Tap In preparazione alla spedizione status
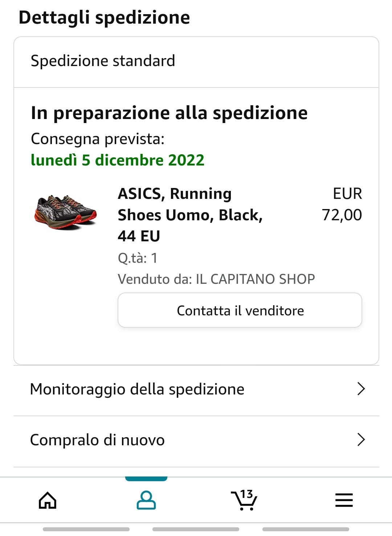Screen dimensions: 392x536 [x=169, y=113]
